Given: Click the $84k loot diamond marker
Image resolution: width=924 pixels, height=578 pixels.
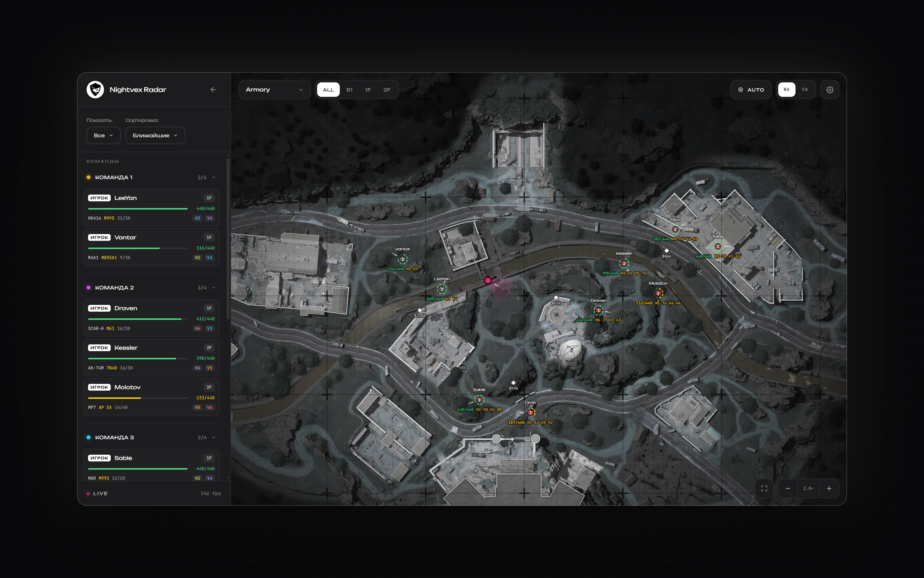Looking at the screenshot, I should [667, 251].
